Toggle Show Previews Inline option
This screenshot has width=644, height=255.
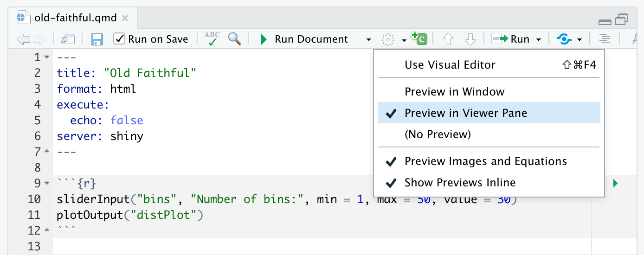460,183
